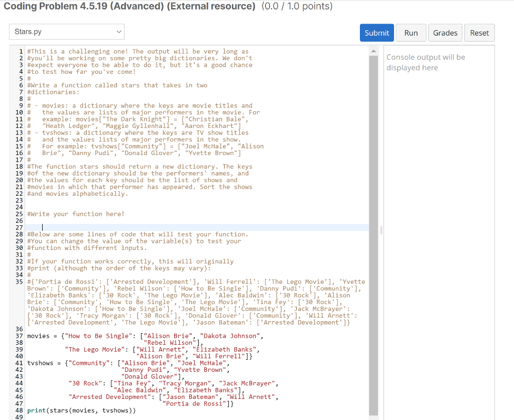Submit the solution for grading
This screenshot has width=514, height=420.
coord(376,32)
